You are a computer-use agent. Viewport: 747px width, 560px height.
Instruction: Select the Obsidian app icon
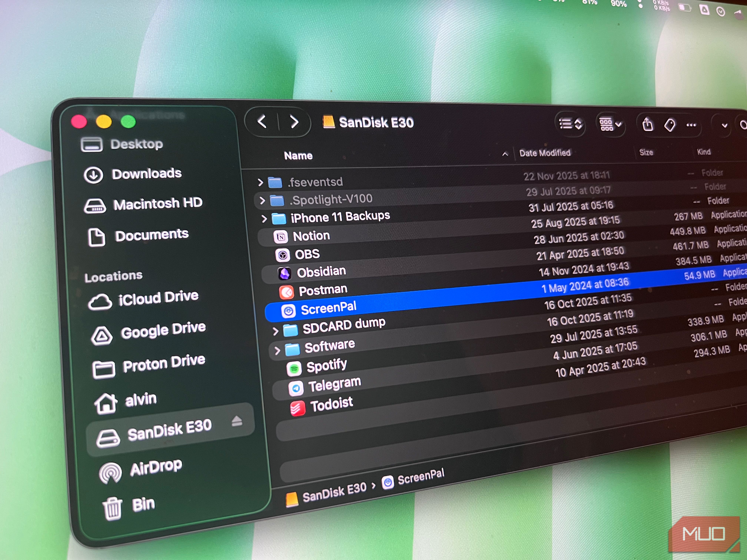click(x=284, y=273)
